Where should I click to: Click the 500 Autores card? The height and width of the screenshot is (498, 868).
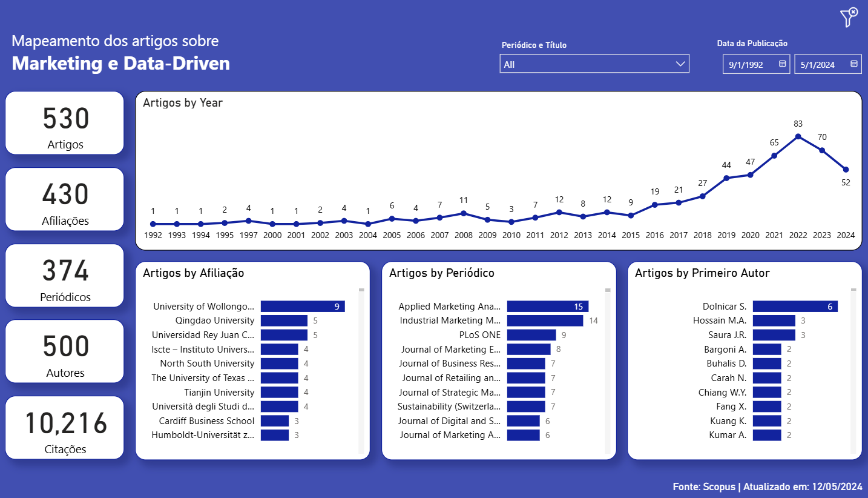tap(64, 351)
